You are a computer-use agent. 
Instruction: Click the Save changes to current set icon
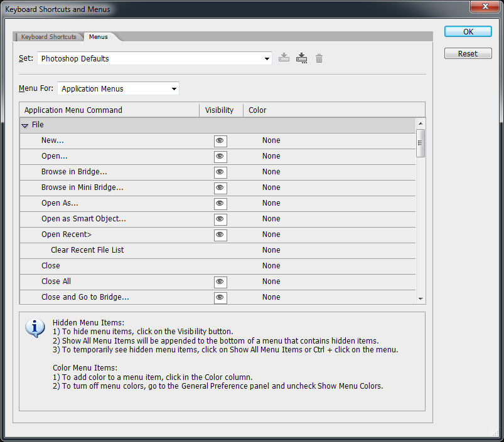click(x=284, y=58)
